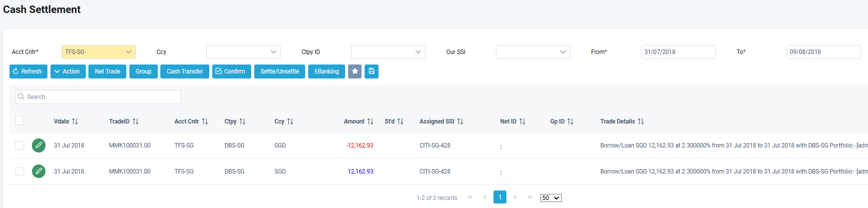Screen dimensions: 868x208
Task: Click the Confirm button
Action: coord(232,71)
